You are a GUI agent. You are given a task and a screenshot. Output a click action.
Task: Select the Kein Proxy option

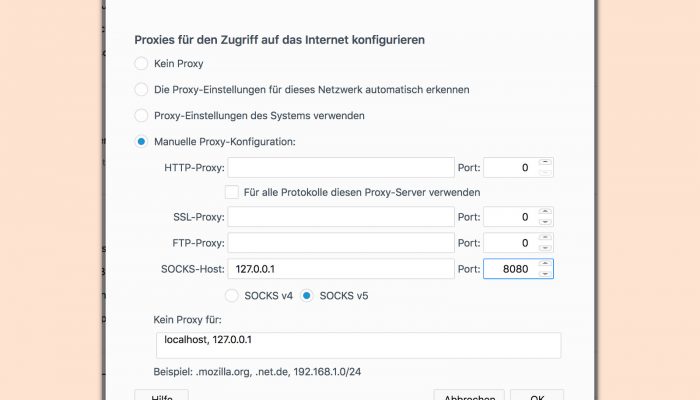click(141, 63)
